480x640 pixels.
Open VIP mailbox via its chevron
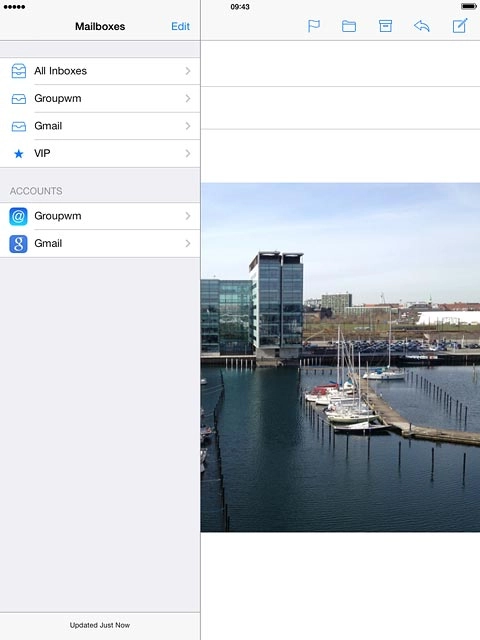coord(188,153)
